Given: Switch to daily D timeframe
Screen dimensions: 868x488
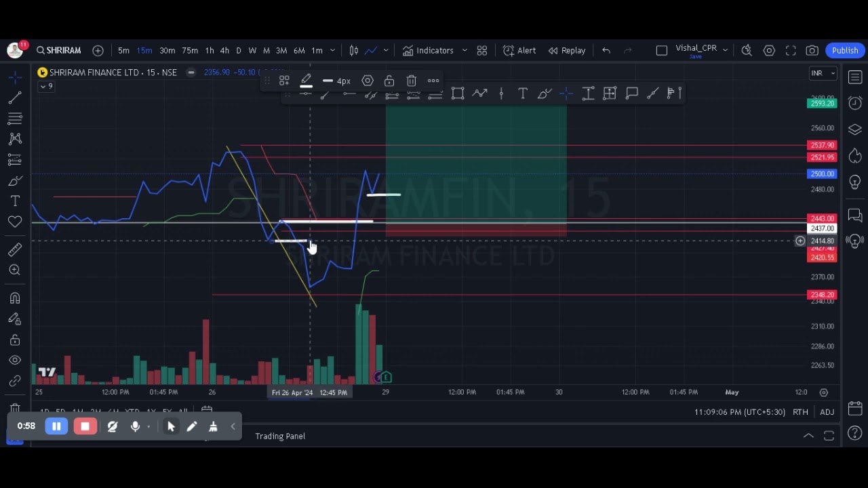Looking at the screenshot, I should (238, 50).
